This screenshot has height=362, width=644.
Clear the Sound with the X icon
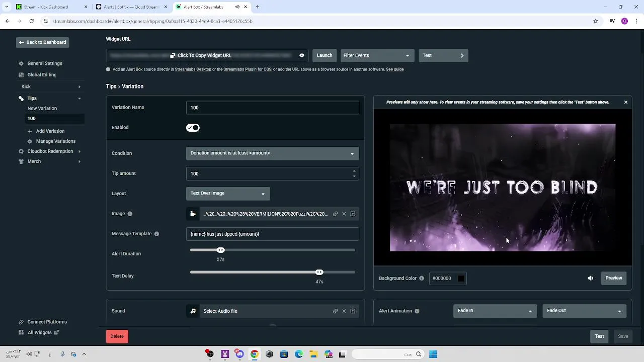tap(344, 311)
